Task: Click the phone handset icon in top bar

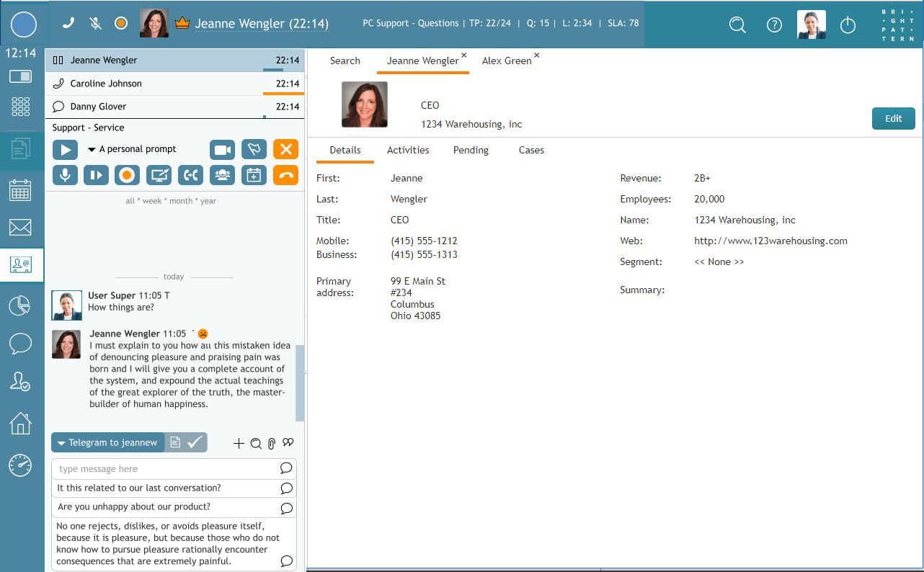Action: 68,23
